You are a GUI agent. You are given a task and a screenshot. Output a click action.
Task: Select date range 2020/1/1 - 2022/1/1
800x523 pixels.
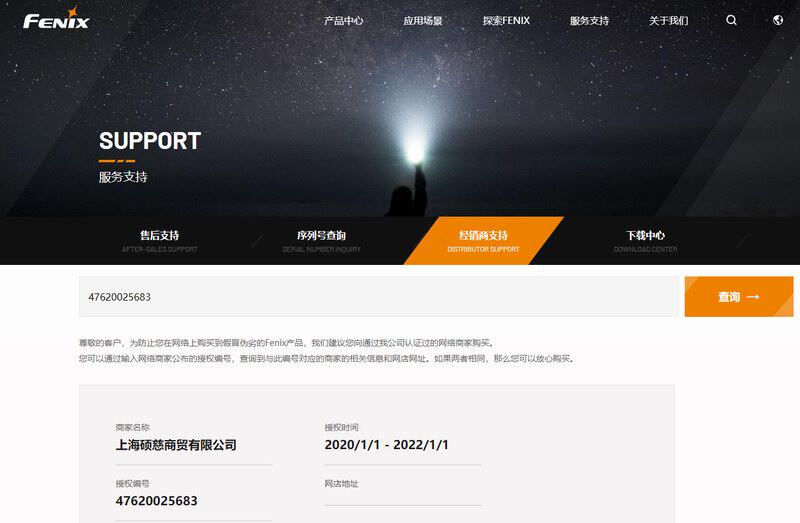pos(386,445)
